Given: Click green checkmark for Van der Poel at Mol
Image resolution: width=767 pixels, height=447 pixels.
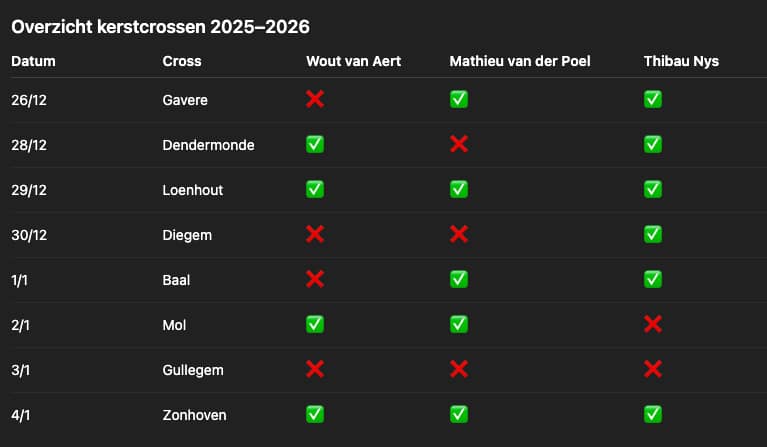Looking at the screenshot, I should (x=459, y=324).
